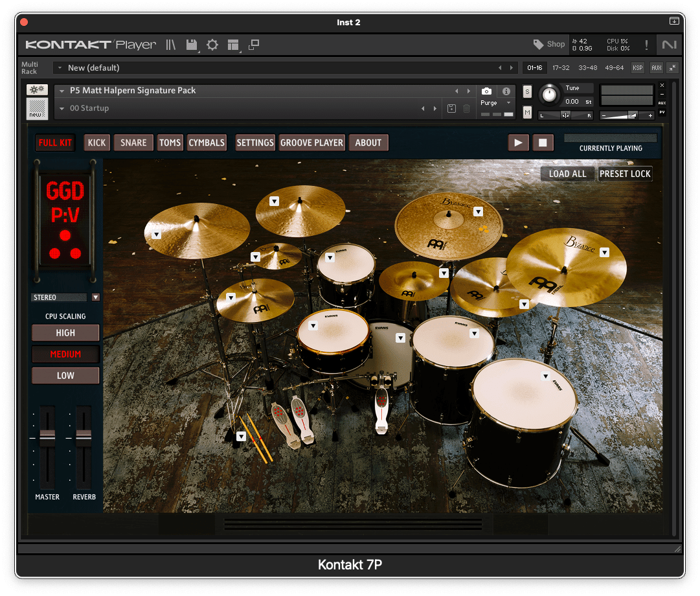Minimize instrument with the minus icon
Viewport: 700px width, 596px height.
pos(662,95)
